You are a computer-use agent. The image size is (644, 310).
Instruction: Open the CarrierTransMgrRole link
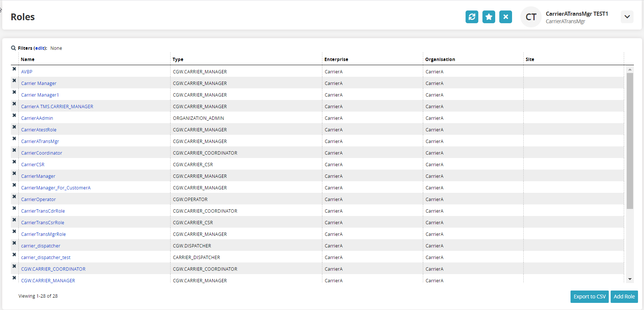pyautogui.click(x=43, y=234)
